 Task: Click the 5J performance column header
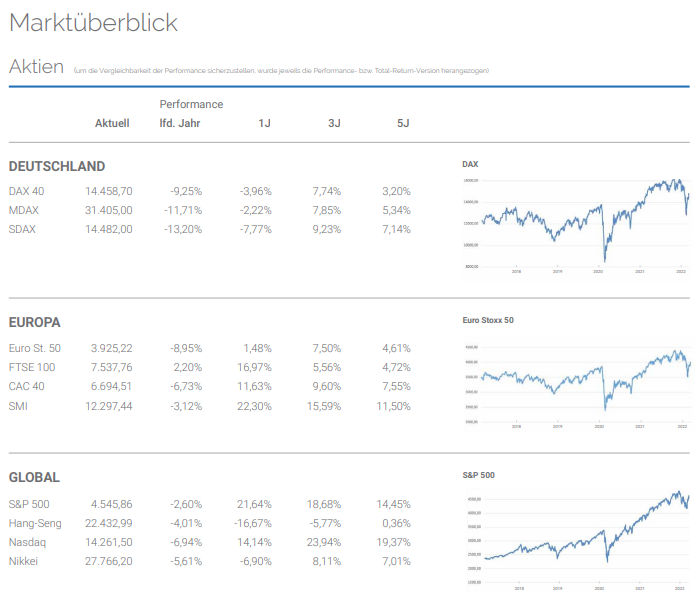(x=403, y=123)
